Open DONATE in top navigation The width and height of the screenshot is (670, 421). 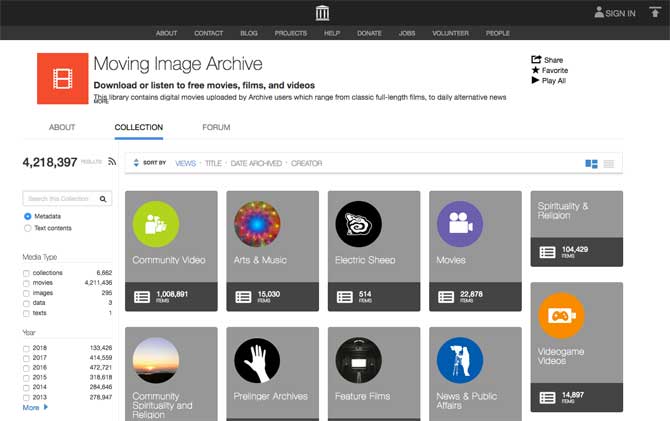click(x=369, y=33)
